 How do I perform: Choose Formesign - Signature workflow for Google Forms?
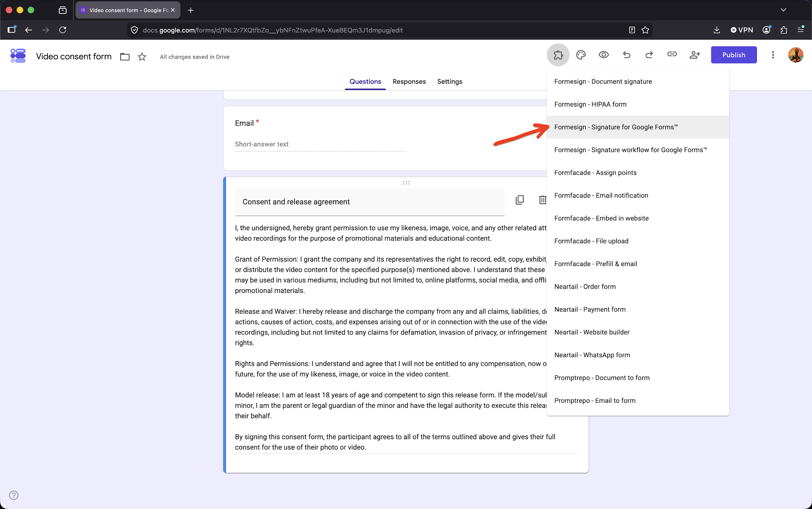point(638,150)
